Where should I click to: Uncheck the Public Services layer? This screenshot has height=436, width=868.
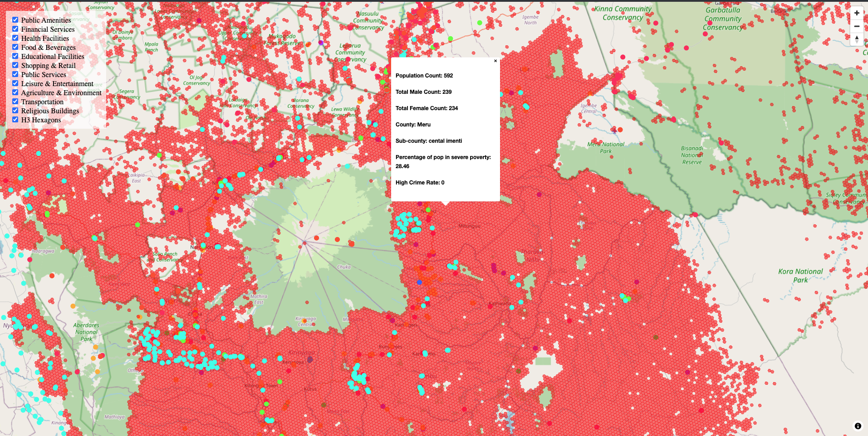tap(15, 74)
